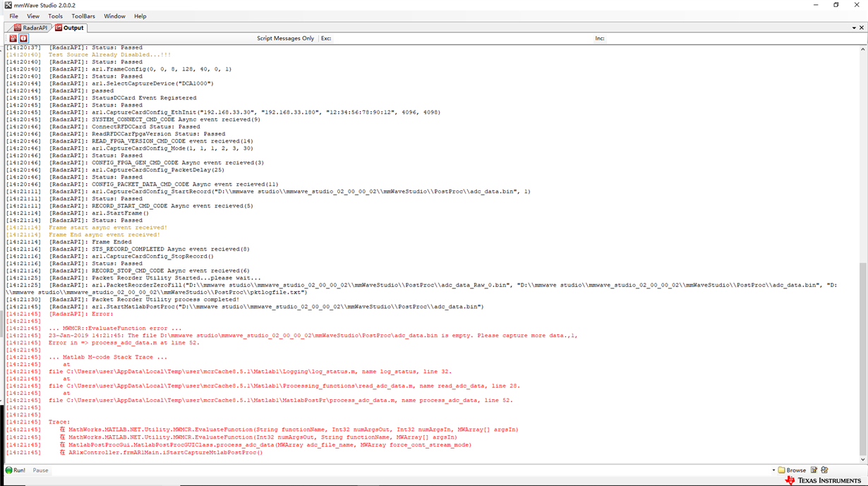The height and width of the screenshot is (486, 868).
Task: Open the Help menu
Action: pos(140,16)
